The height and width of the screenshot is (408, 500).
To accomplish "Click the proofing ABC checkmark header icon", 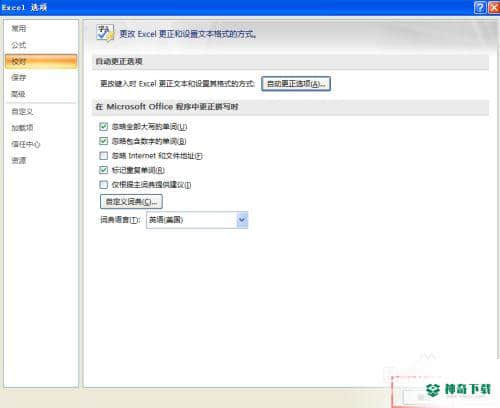I will pyautogui.click(x=105, y=33).
